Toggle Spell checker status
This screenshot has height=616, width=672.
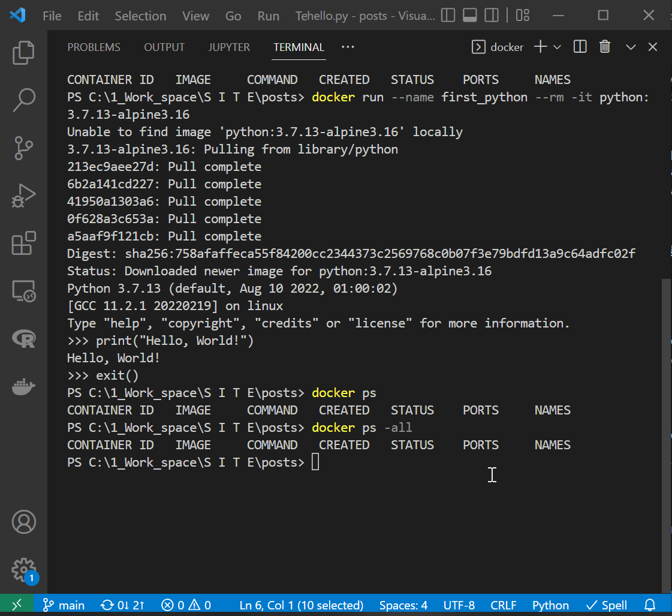607,605
